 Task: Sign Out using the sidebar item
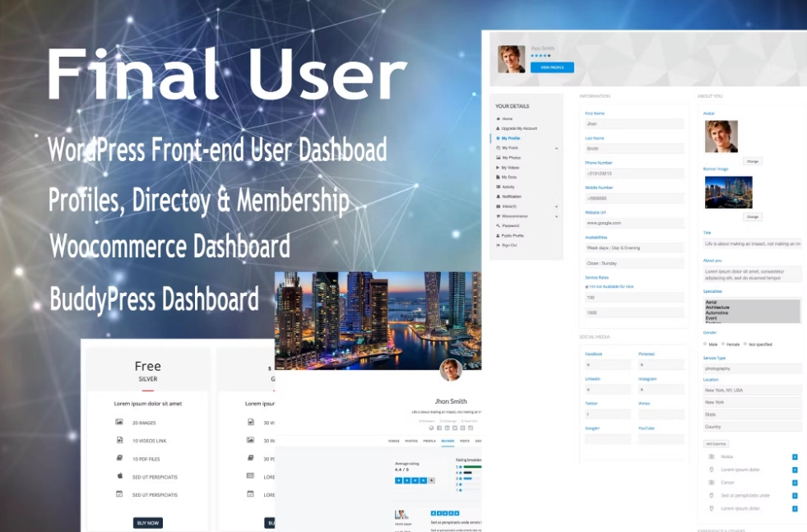(x=509, y=245)
